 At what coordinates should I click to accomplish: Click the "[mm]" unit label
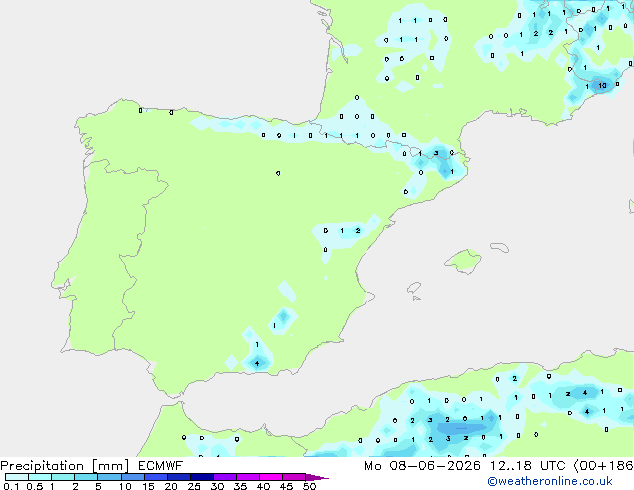110,466
